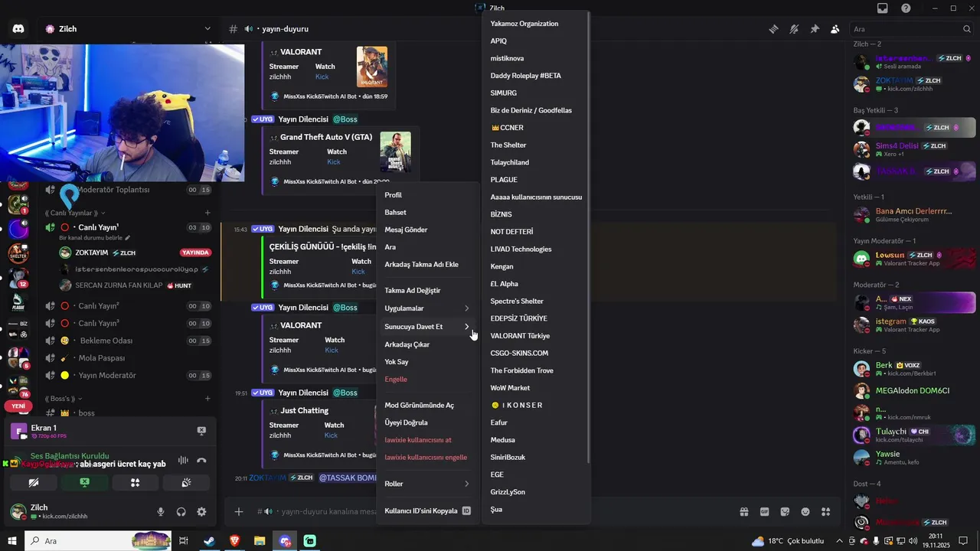
Task: Add a channel to the Canlı Yayınlar category
Action: (207, 213)
